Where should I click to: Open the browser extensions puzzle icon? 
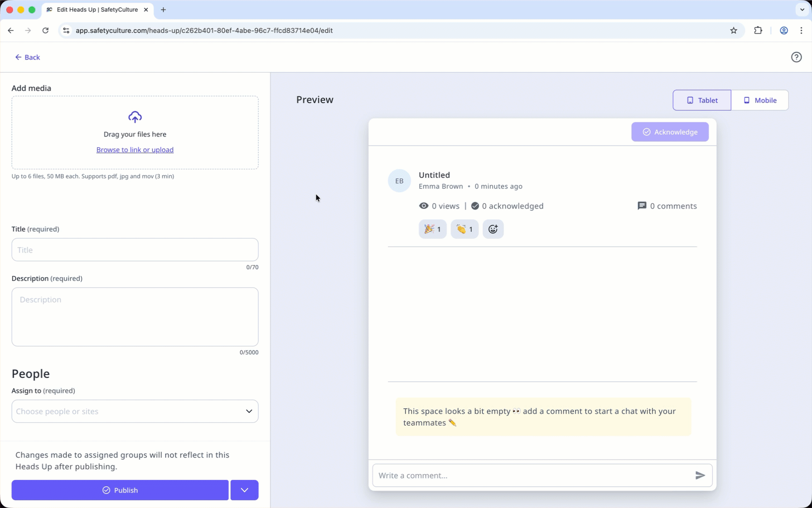[x=758, y=30]
